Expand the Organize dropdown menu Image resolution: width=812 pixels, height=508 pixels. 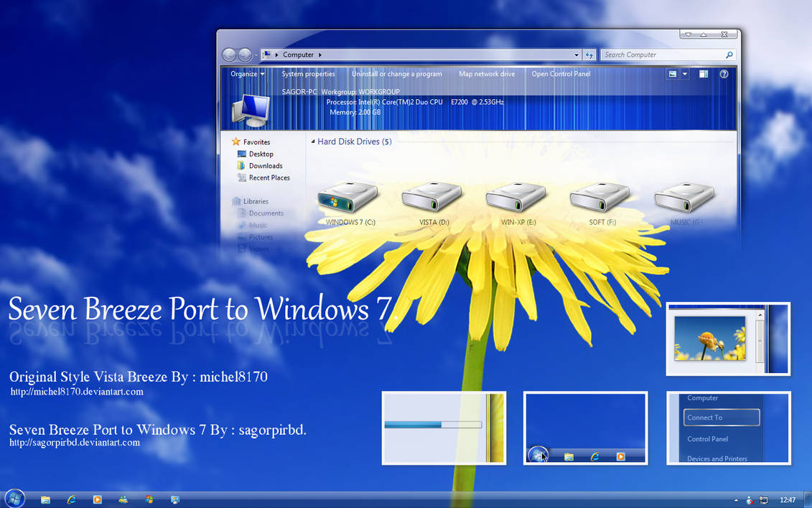point(246,73)
